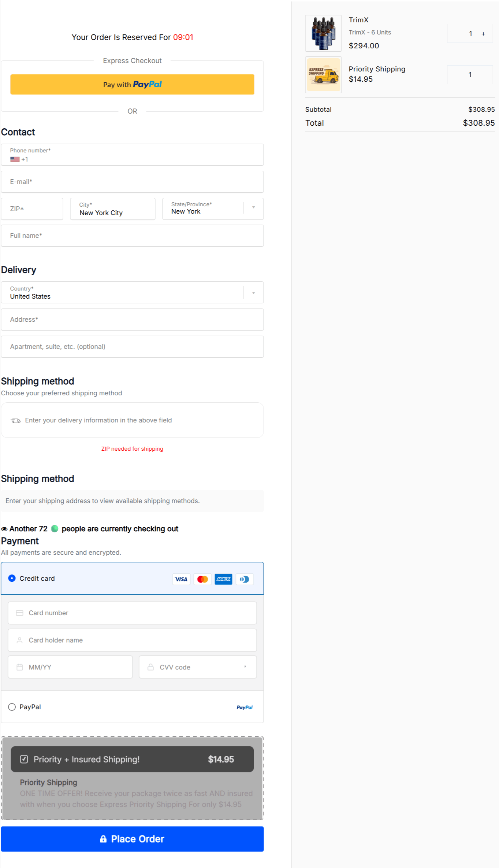
Task: Open the Country dropdown arrow
Action: pyautogui.click(x=253, y=293)
